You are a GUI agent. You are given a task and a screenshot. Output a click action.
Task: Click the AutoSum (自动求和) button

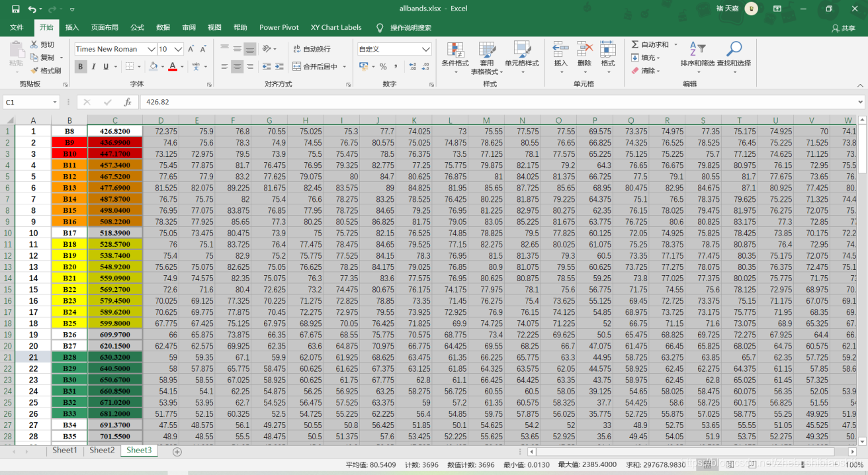pyautogui.click(x=649, y=44)
